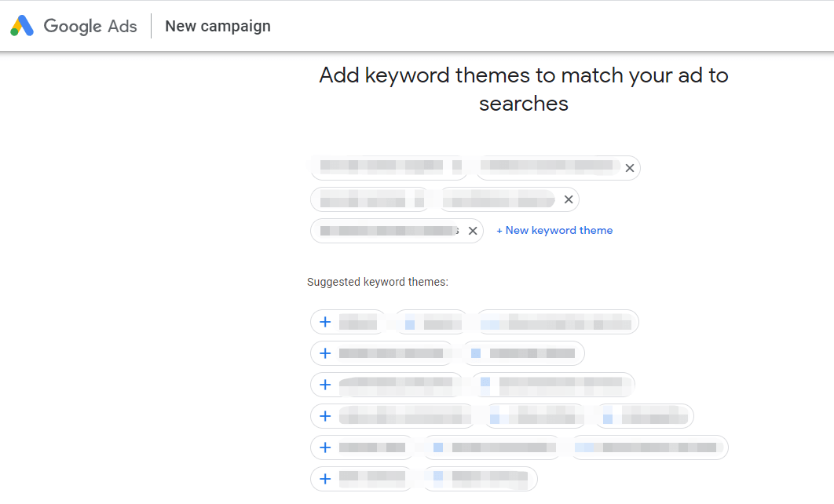This screenshot has width=834, height=504.
Task: Add the third suggested keyword theme
Action: click(x=325, y=385)
